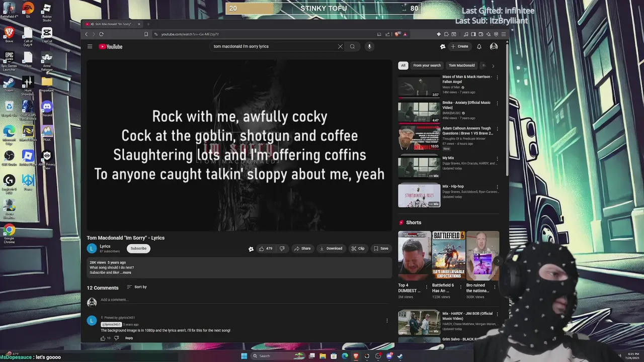Switch to the Tom Macdonald browser tab
The width and height of the screenshot is (644, 362).
(113, 24)
